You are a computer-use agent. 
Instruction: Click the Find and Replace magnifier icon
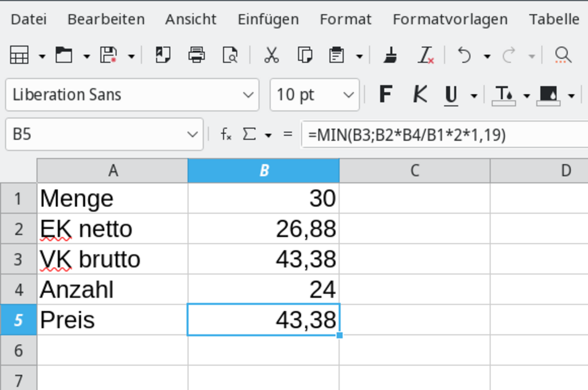coord(563,56)
